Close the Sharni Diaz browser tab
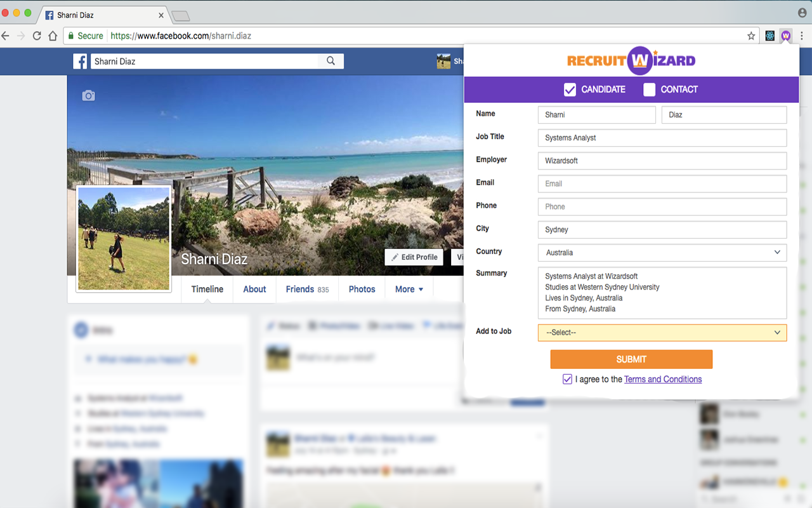This screenshot has height=508, width=812. 161,15
